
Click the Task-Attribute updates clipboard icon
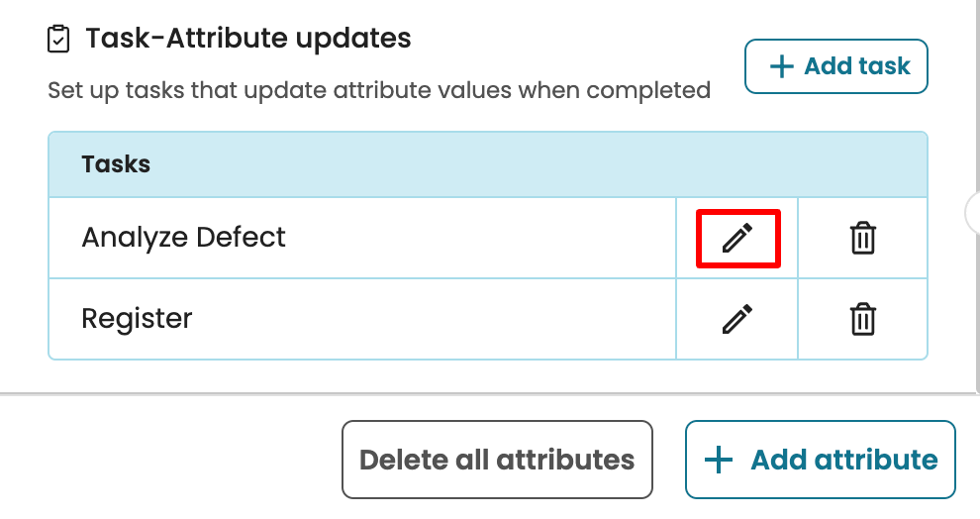point(59,40)
